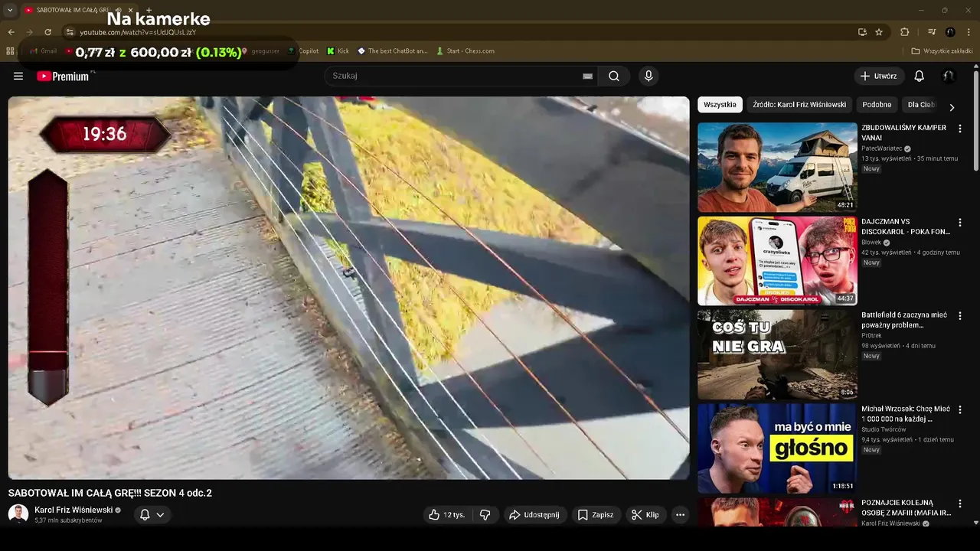Select the Podobne filter chip
The height and width of the screenshot is (551, 980).
[x=877, y=105]
